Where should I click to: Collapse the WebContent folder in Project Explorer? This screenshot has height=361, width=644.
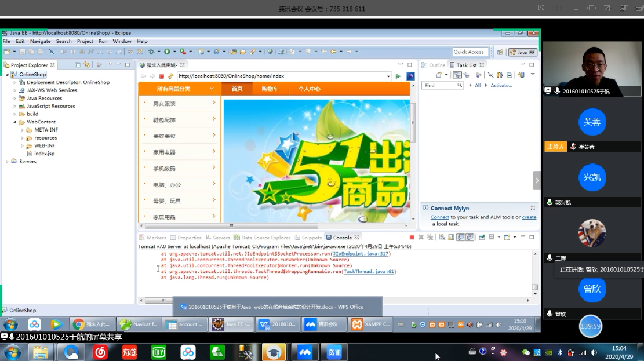click(x=14, y=122)
